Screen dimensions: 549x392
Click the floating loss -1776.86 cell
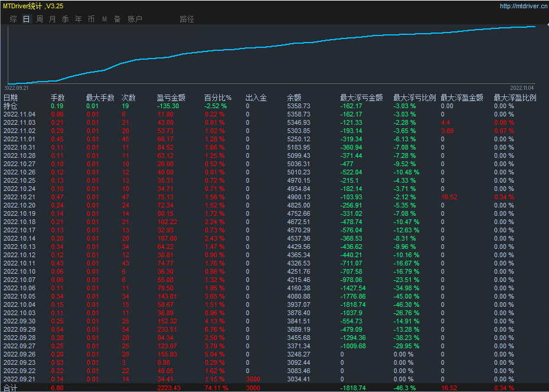[x=353, y=296]
